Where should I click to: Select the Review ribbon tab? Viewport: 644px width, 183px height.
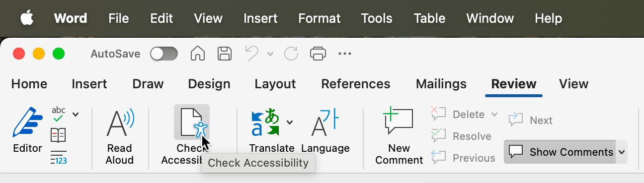[x=514, y=84]
